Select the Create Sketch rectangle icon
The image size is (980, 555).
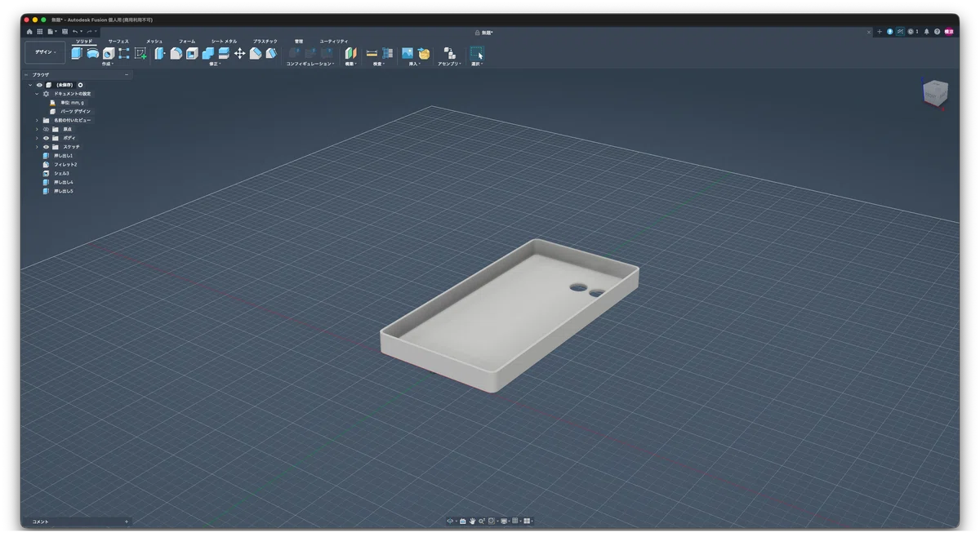pyautogui.click(x=124, y=53)
